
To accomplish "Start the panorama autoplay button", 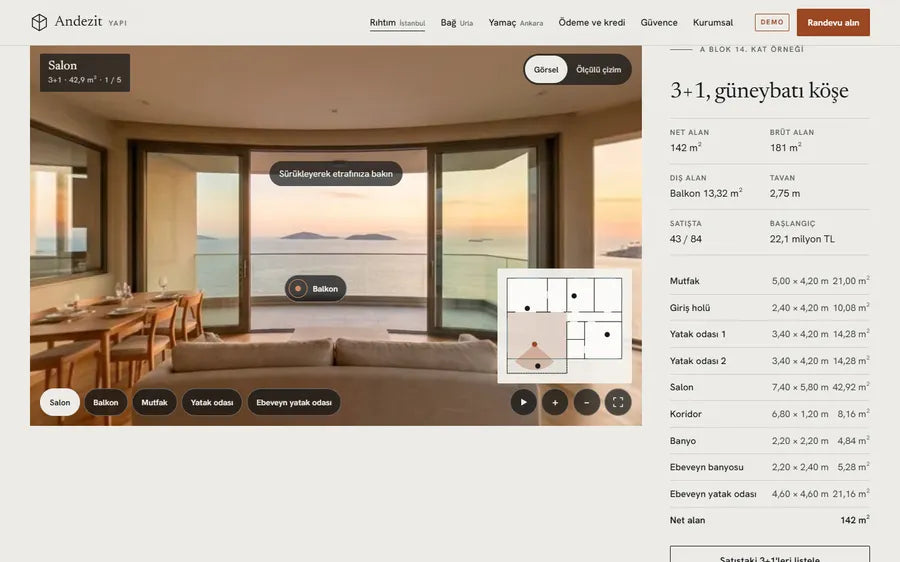I will click(x=523, y=402).
